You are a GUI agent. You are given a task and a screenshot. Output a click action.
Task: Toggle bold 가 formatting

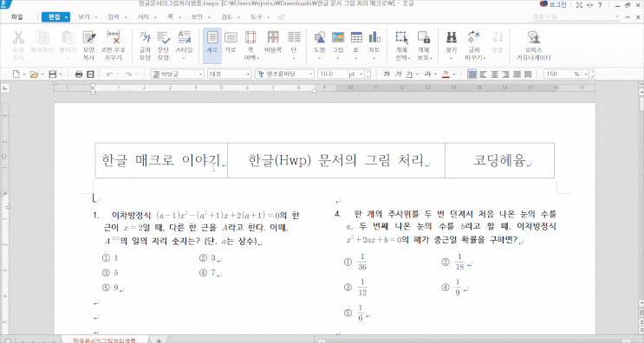tap(387, 74)
